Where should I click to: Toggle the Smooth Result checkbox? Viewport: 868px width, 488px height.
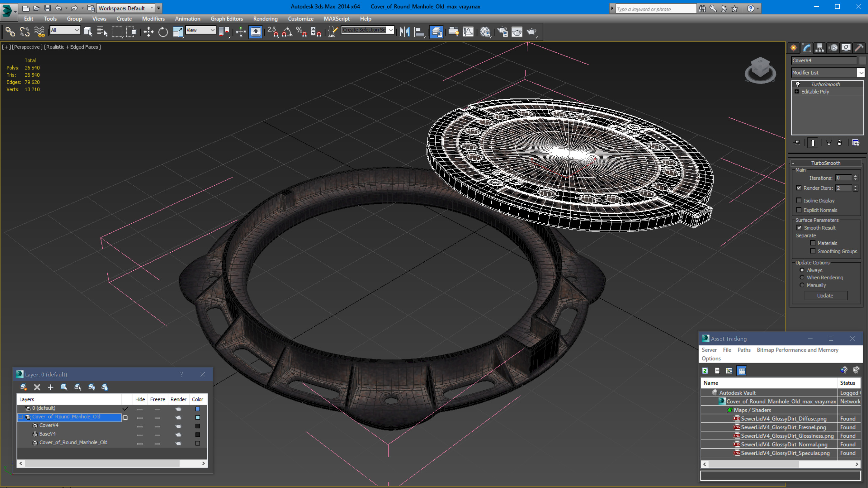click(799, 228)
